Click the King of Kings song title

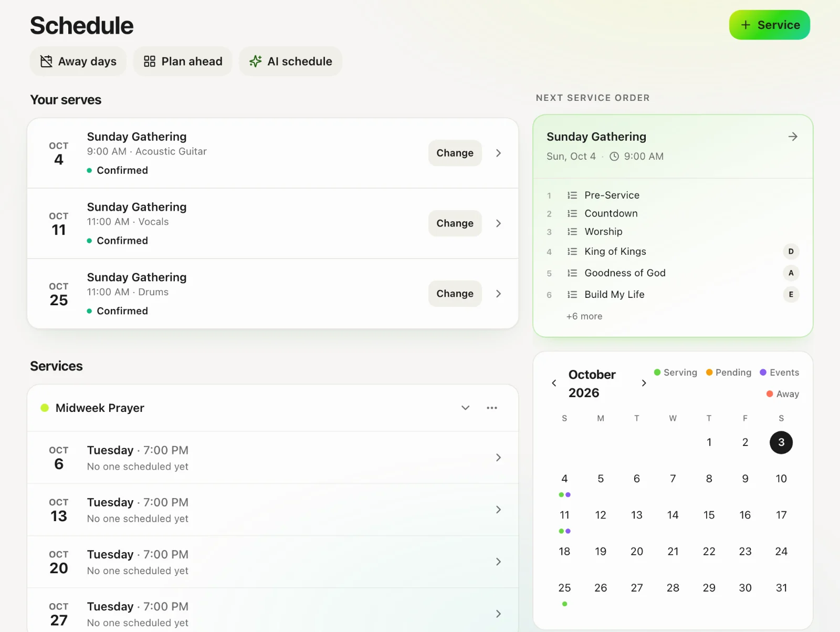pyautogui.click(x=615, y=252)
